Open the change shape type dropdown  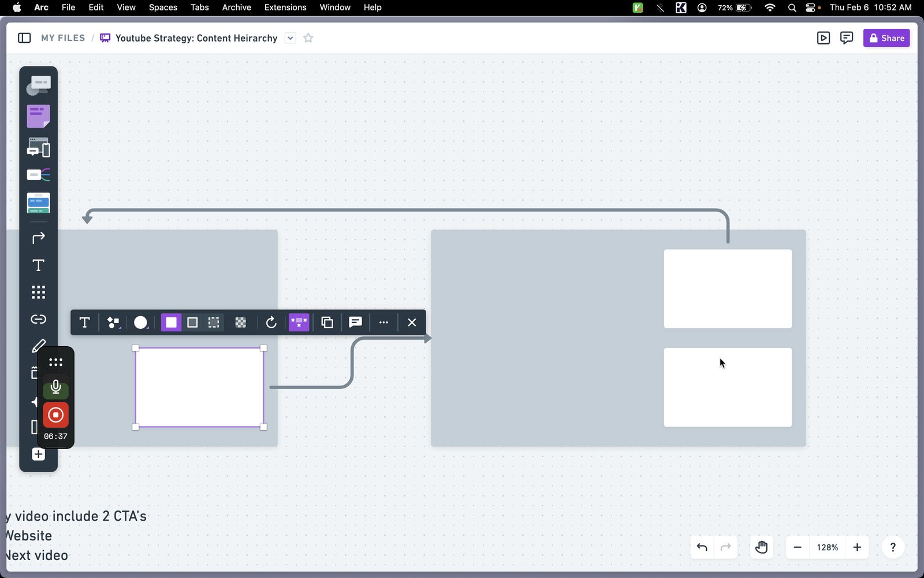[114, 323]
